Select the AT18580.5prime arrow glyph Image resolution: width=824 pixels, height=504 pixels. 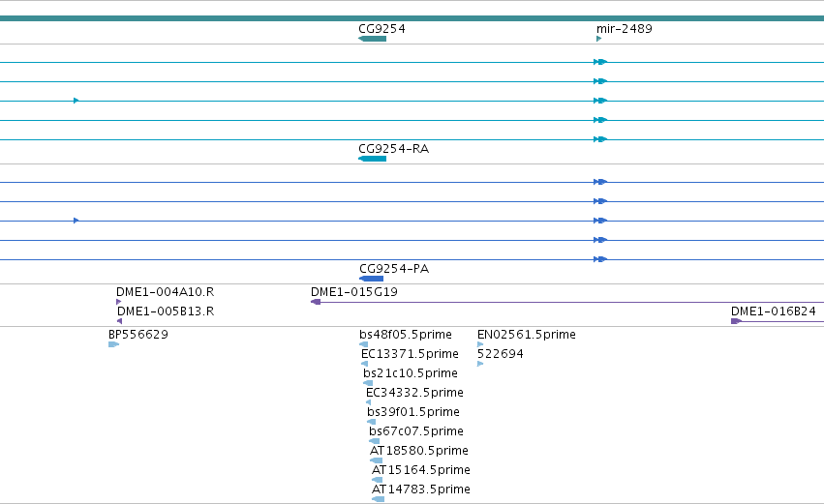click(377, 460)
